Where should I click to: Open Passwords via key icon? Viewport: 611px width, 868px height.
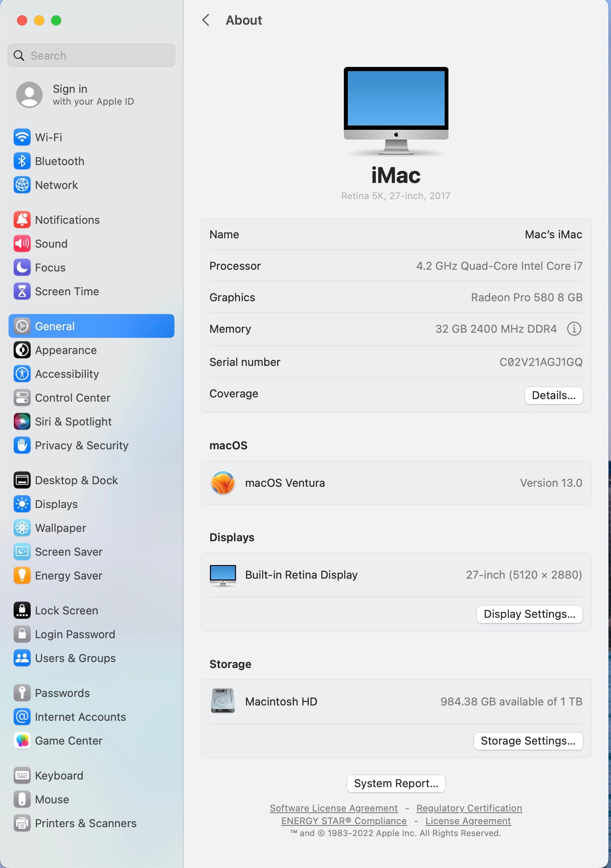click(x=22, y=693)
